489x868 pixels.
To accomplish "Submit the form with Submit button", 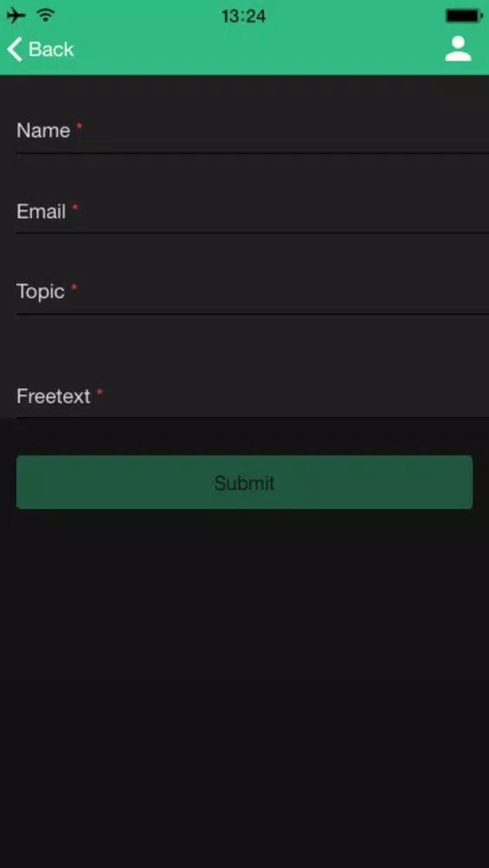I will [x=244, y=482].
